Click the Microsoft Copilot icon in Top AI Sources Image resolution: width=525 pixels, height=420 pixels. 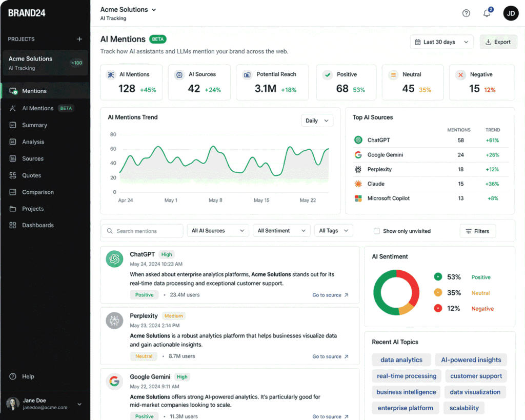(358, 198)
